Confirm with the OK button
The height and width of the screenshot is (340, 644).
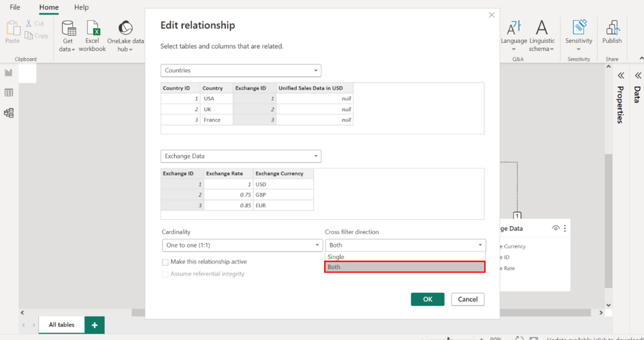tap(427, 299)
